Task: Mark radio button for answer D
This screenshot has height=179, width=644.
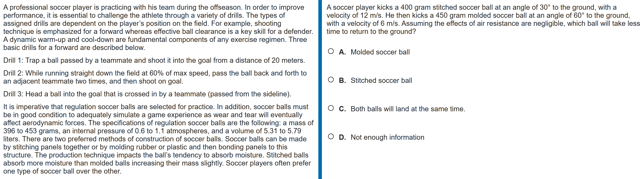Action: coord(331,136)
